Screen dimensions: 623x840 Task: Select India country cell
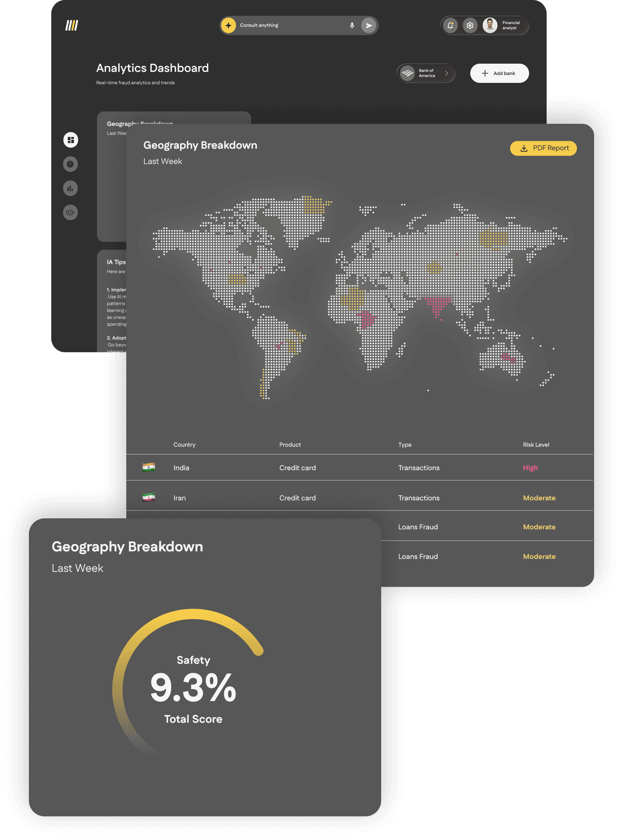pyautogui.click(x=181, y=467)
